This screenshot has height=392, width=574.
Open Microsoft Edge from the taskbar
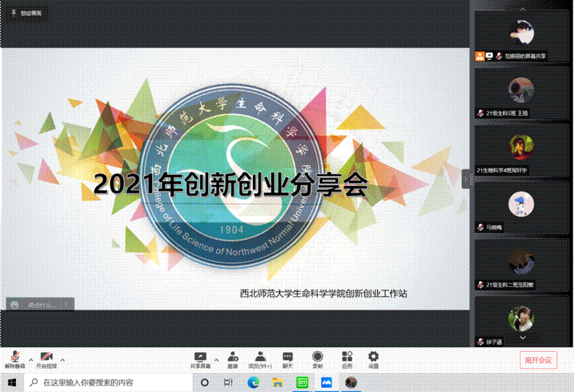point(253,383)
